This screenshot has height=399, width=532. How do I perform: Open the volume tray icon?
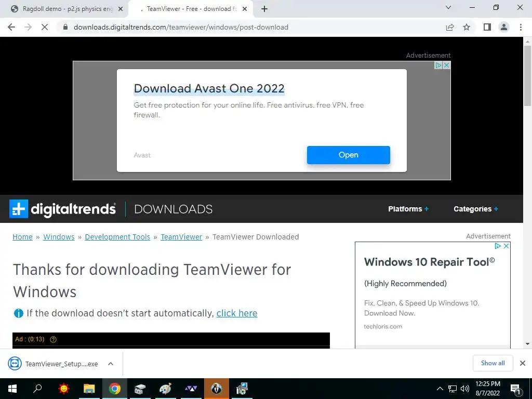tap(465, 389)
